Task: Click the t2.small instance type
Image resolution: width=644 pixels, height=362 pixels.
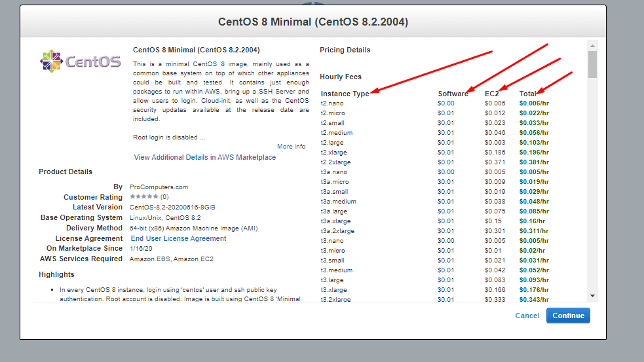Action: pyautogui.click(x=333, y=123)
